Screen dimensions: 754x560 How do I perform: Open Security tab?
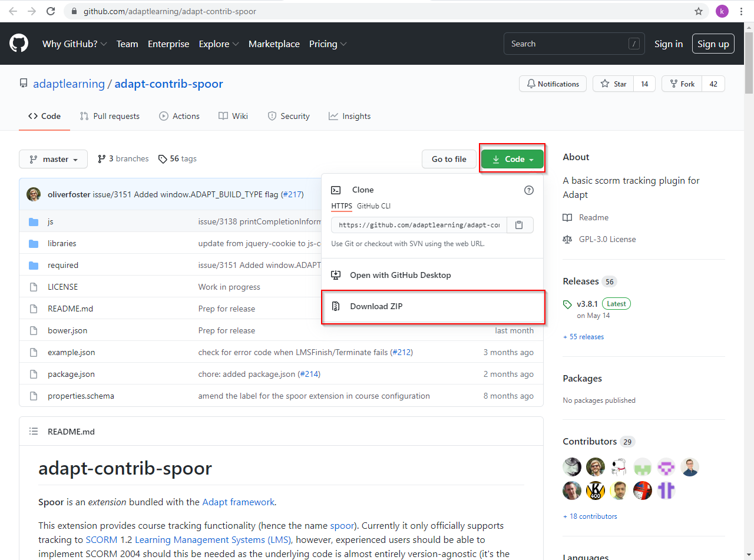(x=289, y=116)
